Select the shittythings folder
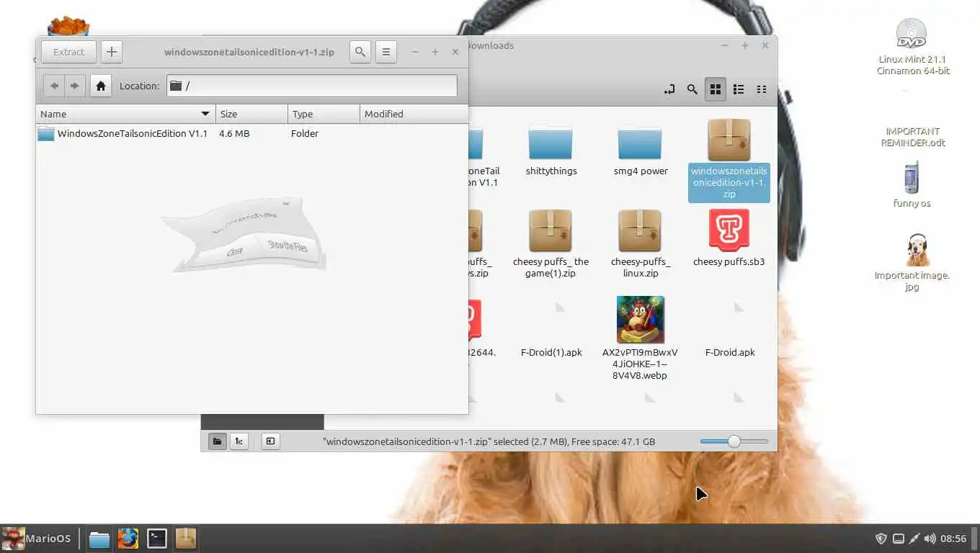Viewport: 980px width, 553px height. point(551,150)
